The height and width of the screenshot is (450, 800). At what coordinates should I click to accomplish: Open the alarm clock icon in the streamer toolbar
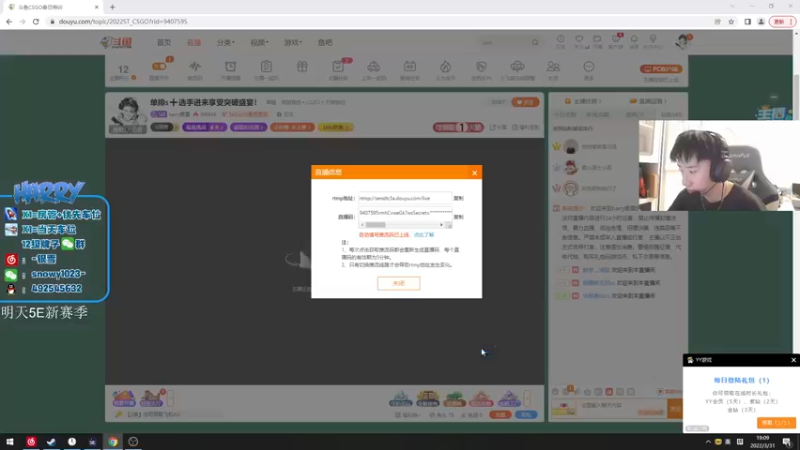[x=231, y=66]
